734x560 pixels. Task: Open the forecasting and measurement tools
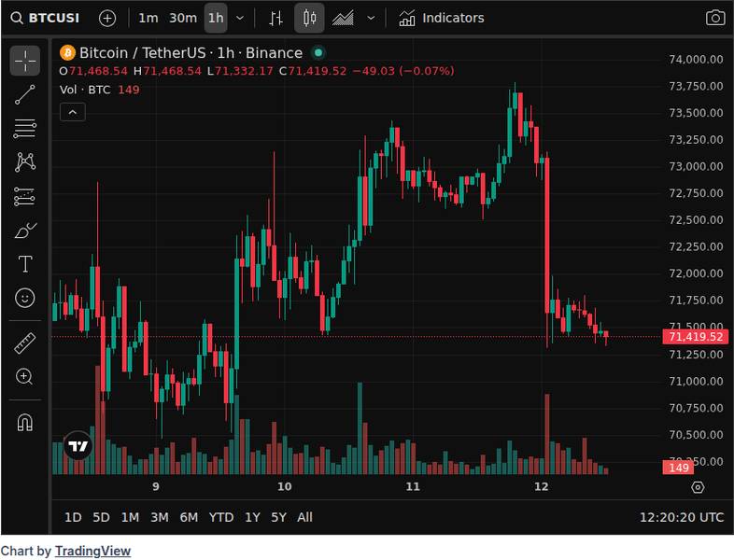[25, 197]
